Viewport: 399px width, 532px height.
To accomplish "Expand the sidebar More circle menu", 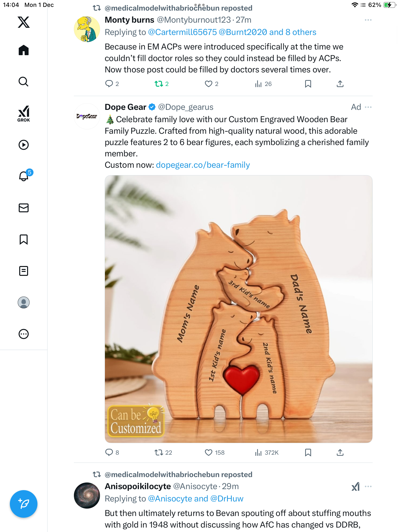I will click(24, 334).
